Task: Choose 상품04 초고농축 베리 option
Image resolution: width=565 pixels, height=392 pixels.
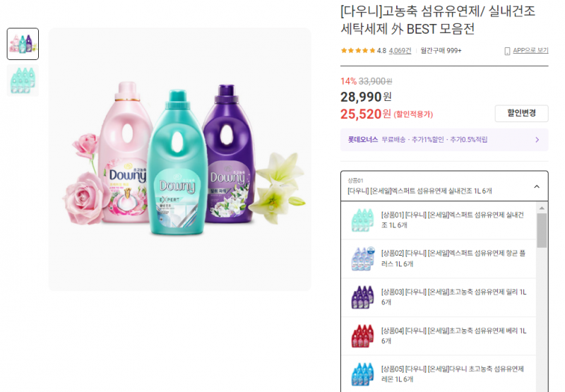Action: click(439, 335)
